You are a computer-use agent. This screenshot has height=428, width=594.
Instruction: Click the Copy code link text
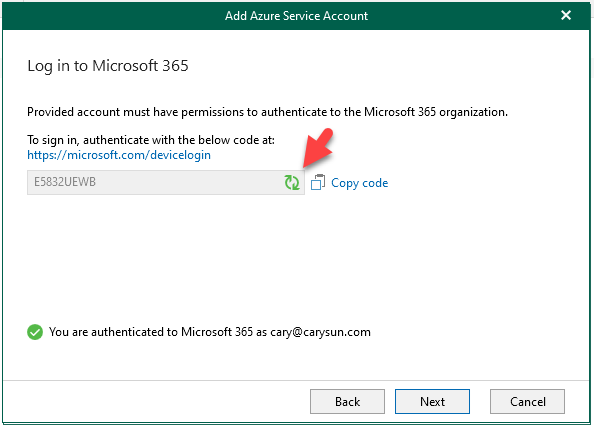[x=360, y=183]
